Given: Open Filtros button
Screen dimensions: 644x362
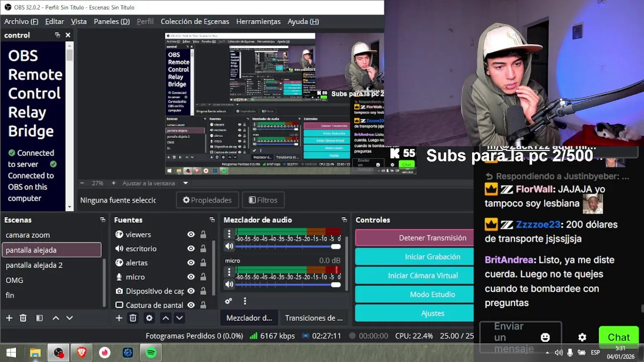Looking at the screenshot, I should coord(263,200).
